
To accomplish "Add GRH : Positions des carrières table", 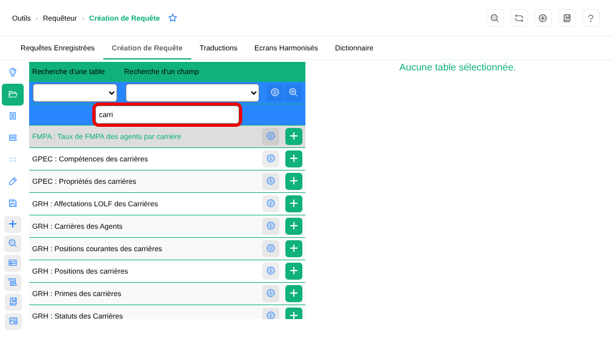I will [294, 271].
